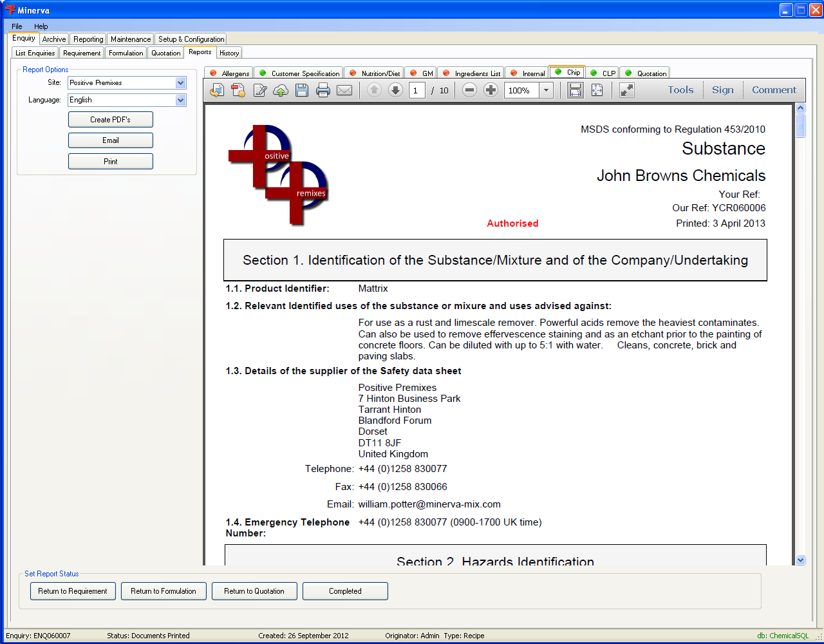Click 'db: ChemicalSQL' in status bar
824x644 pixels.
click(783, 636)
